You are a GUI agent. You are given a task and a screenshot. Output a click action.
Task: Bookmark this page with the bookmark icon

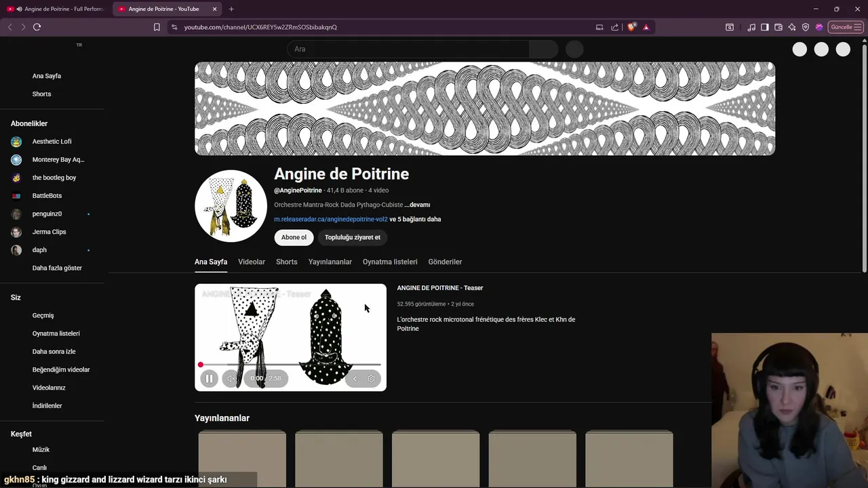pyautogui.click(x=157, y=27)
